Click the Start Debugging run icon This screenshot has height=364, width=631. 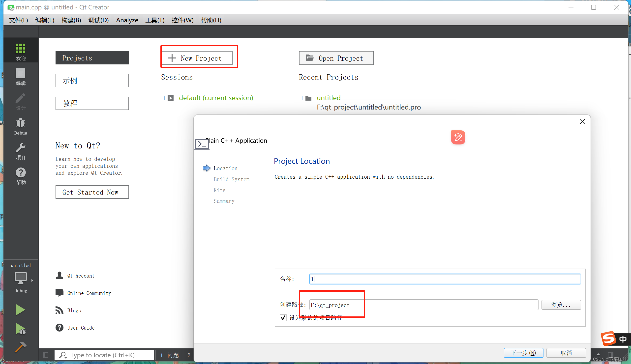(x=21, y=329)
